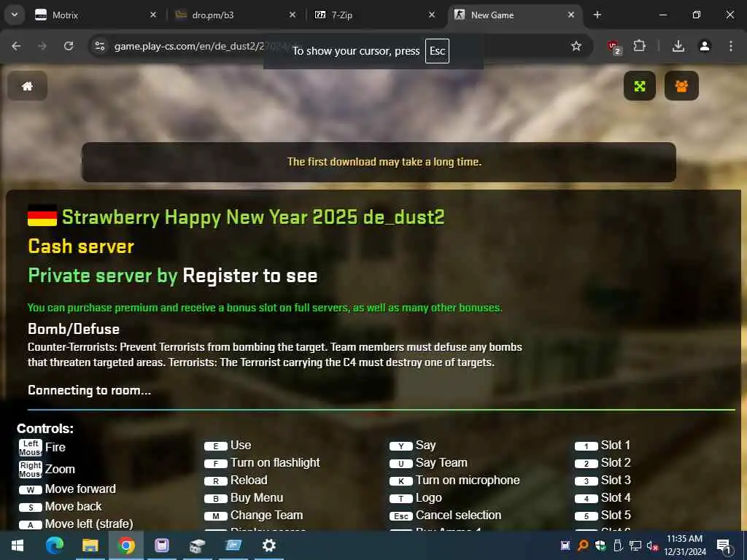Open the Chrome profile icon
This screenshot has width=747, height=560.
pos(705,46)
